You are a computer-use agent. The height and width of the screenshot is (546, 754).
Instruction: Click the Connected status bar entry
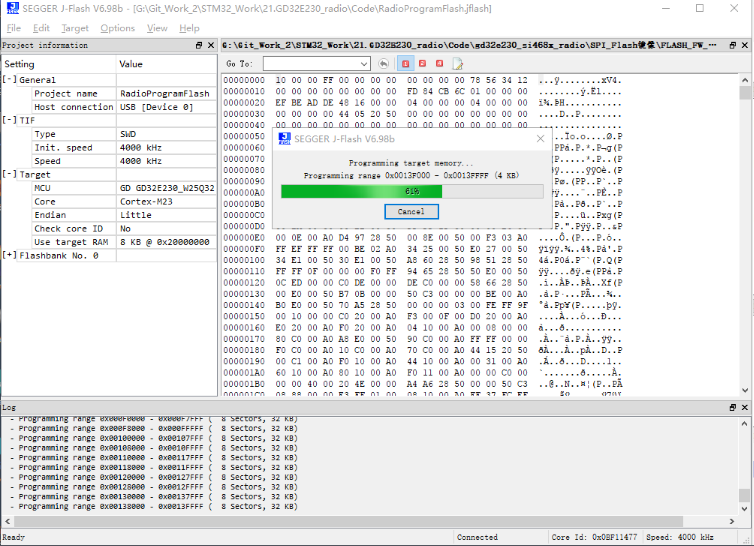pos(477,537)
